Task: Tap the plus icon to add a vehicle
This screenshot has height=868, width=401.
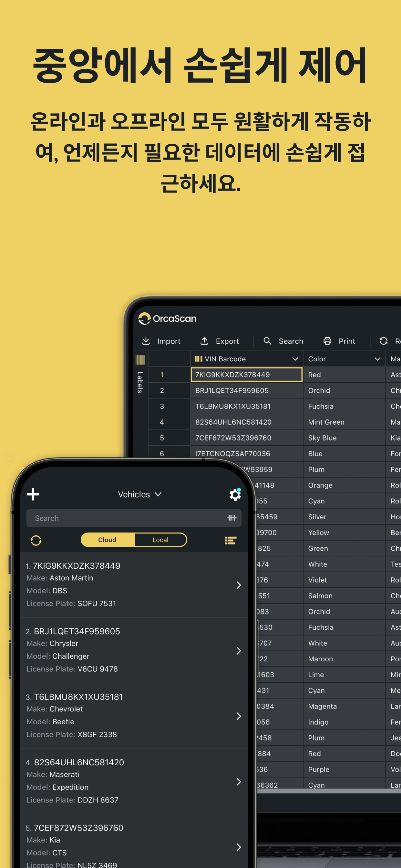Action: [33, 494]
